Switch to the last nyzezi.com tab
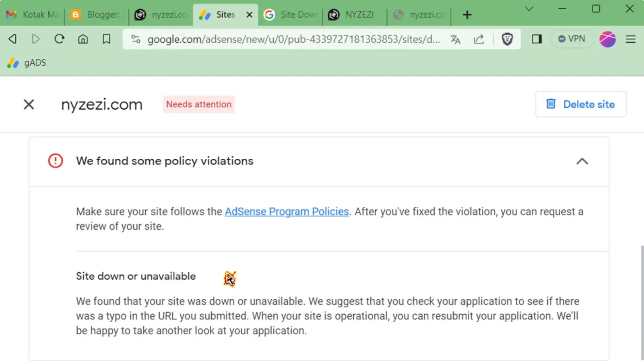This screenshot has height=363, width=644. tap(419, 15)
